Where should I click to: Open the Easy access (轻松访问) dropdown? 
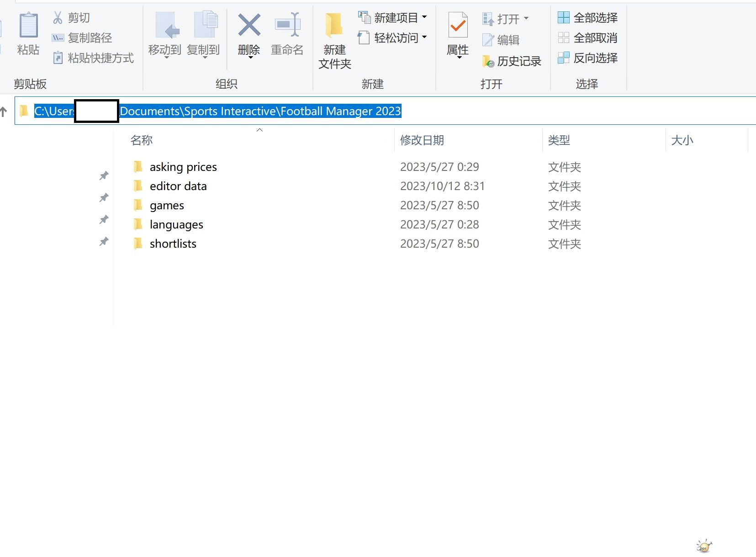[x=393, y=38]
